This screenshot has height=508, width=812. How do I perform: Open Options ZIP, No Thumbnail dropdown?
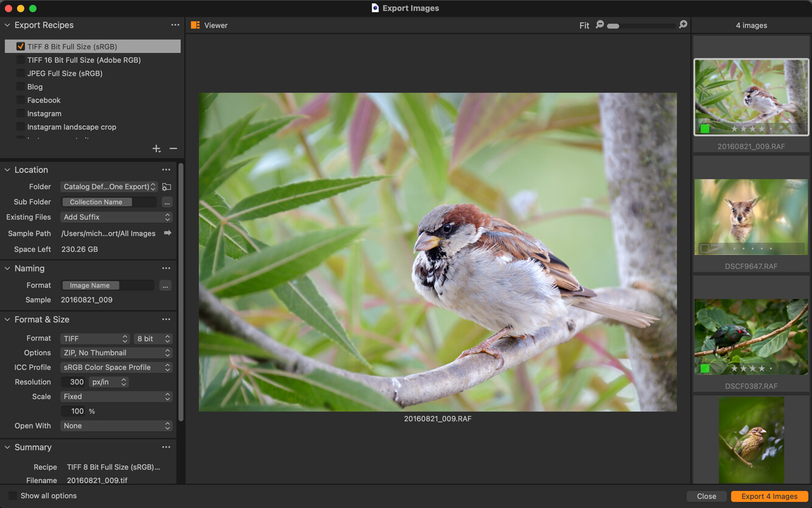116,353
